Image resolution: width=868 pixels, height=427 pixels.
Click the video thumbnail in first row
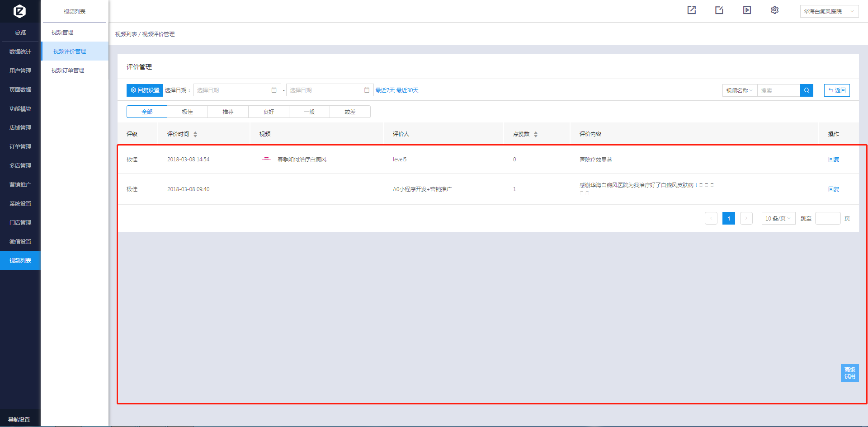[x=266, y=159]
